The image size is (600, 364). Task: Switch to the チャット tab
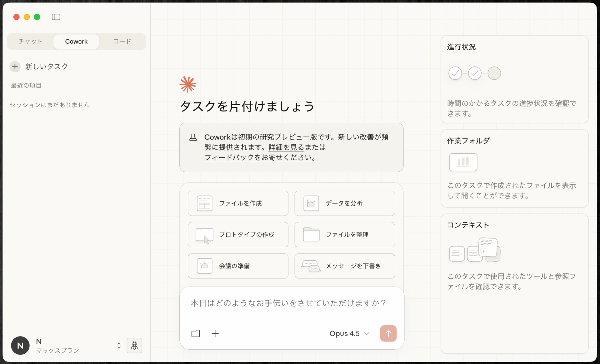tap(30, 41)
